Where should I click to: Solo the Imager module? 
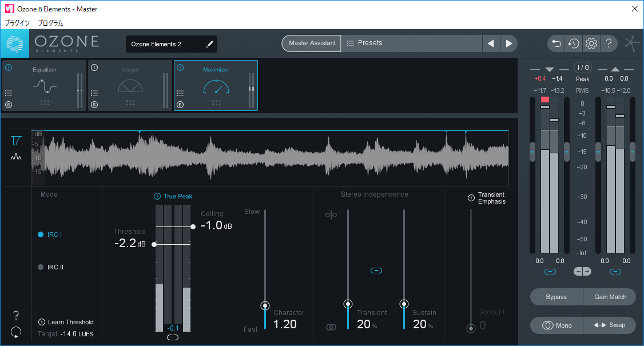pos(94,105)
